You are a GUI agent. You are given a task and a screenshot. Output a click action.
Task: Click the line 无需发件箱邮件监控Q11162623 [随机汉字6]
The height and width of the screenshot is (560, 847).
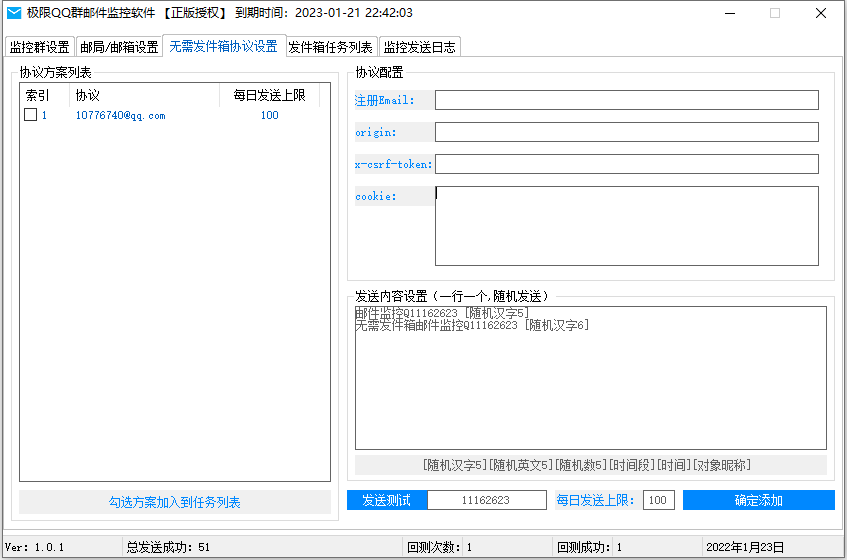[472, 325]
